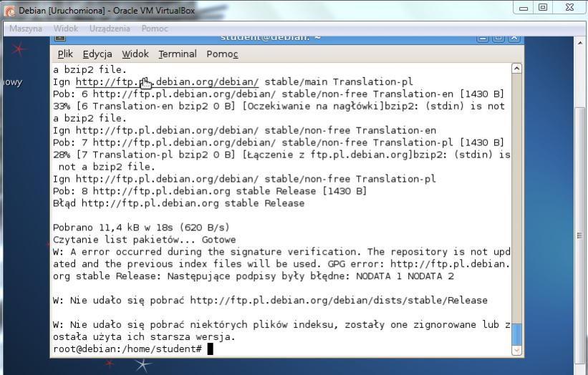Minimize the student@debian terminal window
The height and width of the screenshot is (375, 588).
pyautogui.click(x=483, y=37)
